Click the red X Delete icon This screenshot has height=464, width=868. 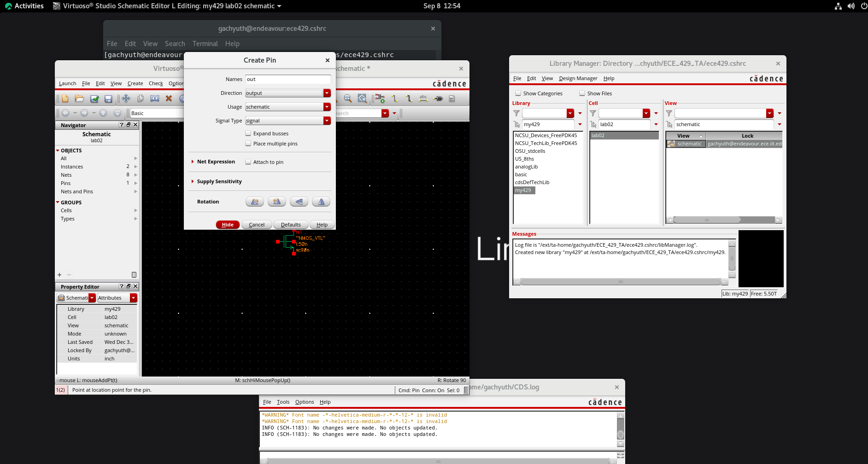click(x=169, y=99)
